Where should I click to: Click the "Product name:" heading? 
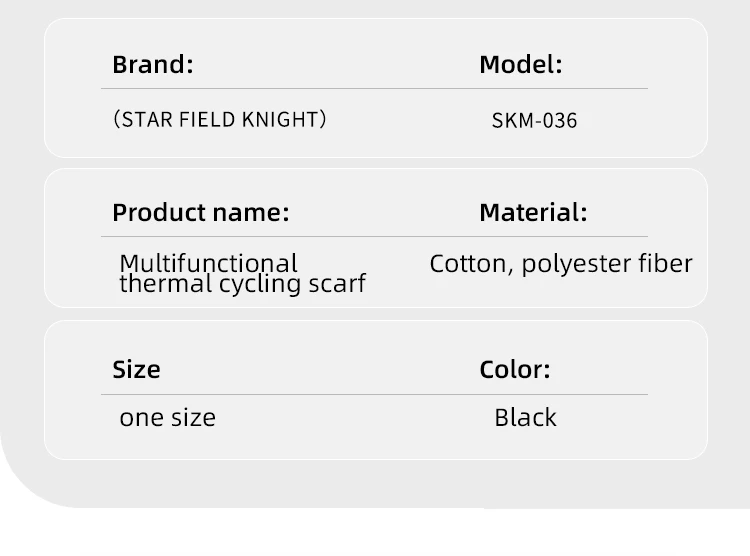coord(200,213)
